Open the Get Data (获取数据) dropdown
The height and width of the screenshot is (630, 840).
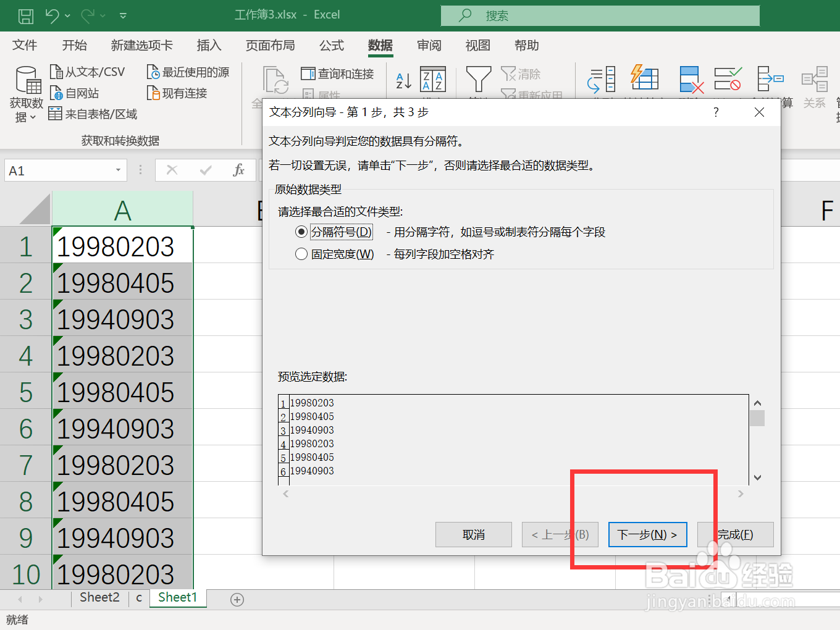pyautogui.click(x=26, y=94)
